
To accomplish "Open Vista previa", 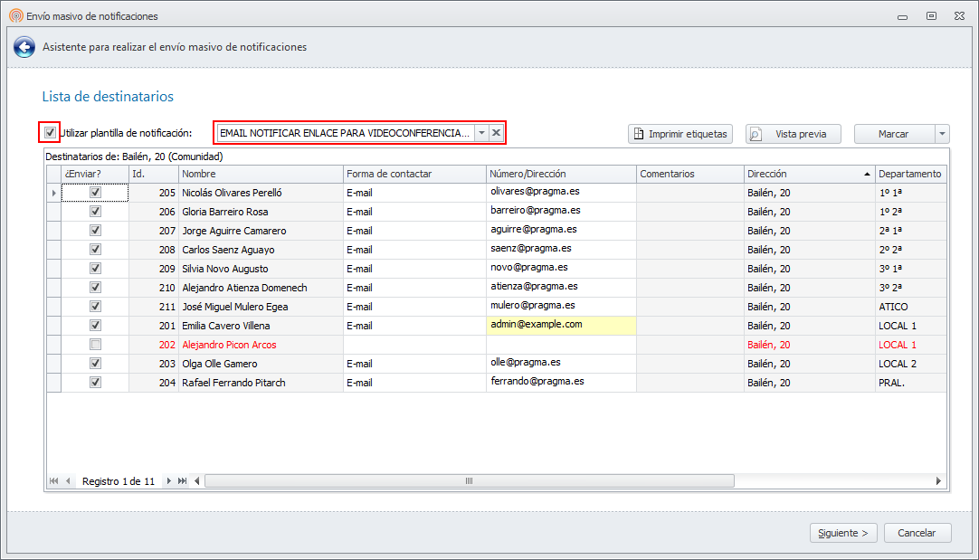I will (x=793, y=134).
